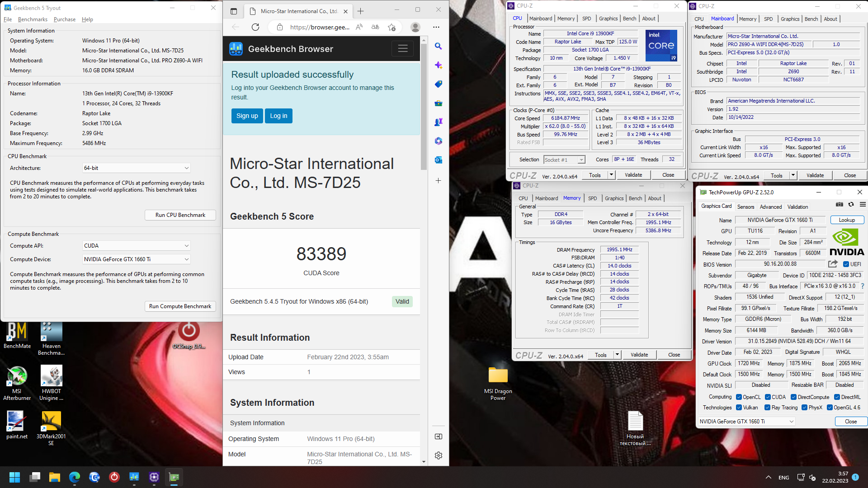Click the translate icon in Edge address bar
Screen dimensions: 868x488
point(375,27)
